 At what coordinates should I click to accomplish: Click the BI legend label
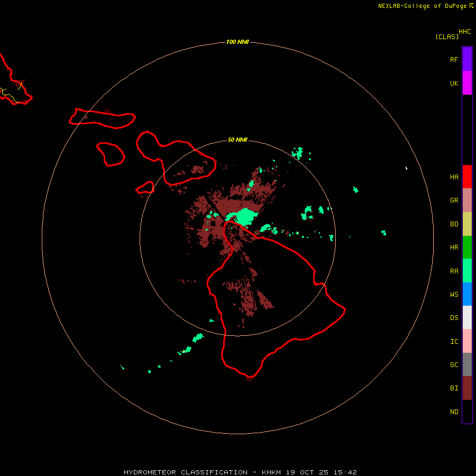point(454,388)
